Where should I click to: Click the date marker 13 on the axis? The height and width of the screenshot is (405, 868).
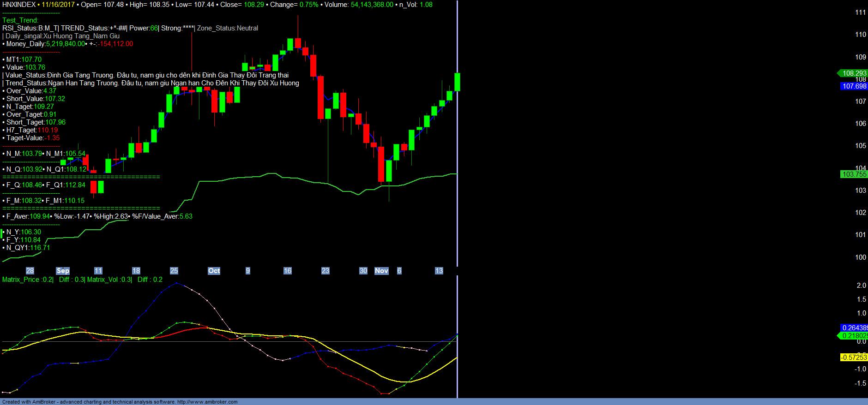click(x=439, y=271)
